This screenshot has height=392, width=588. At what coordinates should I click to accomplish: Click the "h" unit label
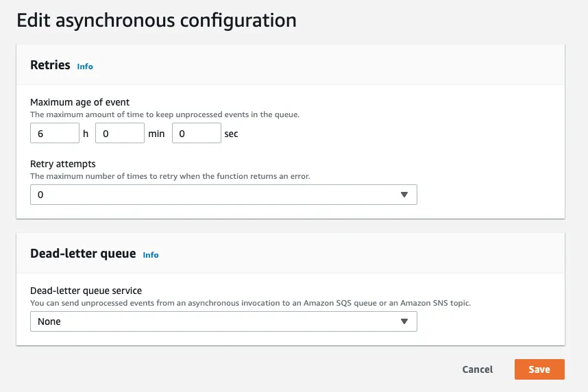coord(86,134)
